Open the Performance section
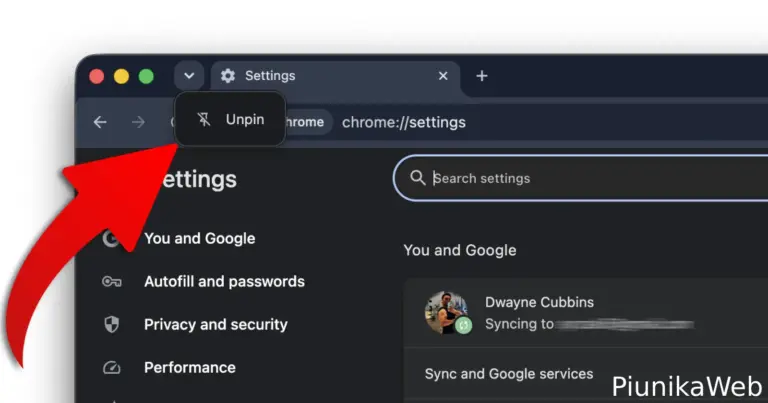This screenshot has width=768, height=403. pos(190,368)
